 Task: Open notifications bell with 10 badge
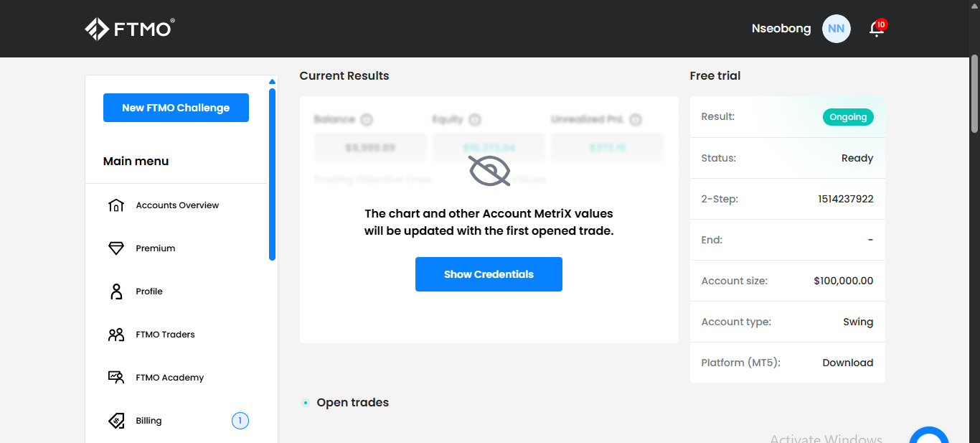[877, 28]
